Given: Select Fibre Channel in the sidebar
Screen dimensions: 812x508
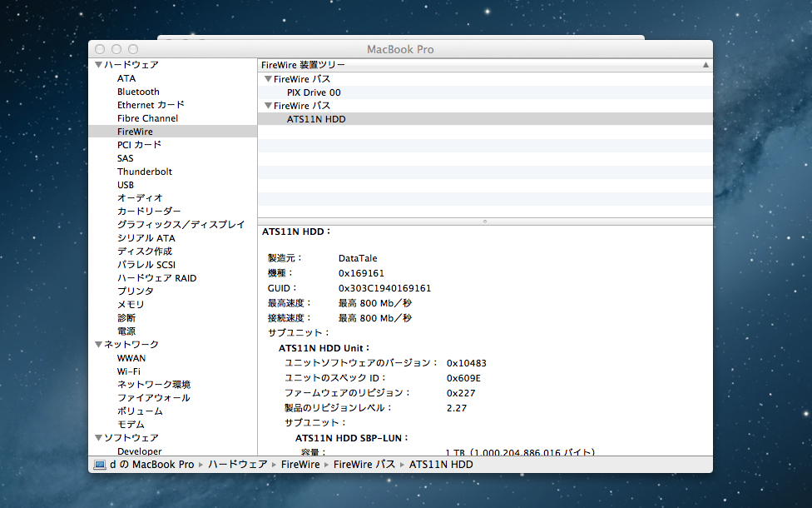Looking at the screenshot, I should 147,118.
